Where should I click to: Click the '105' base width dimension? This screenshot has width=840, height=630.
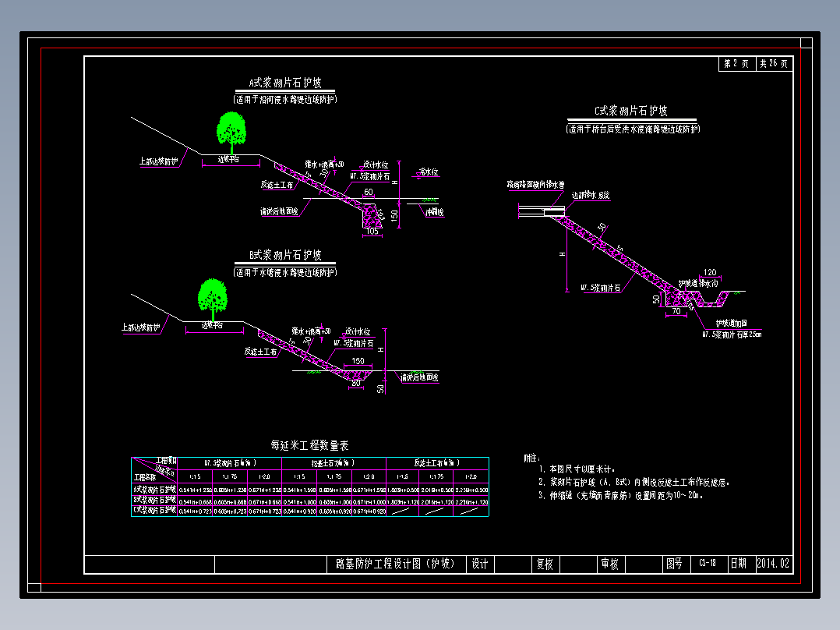pyautogui.click(x=372, y=232)
